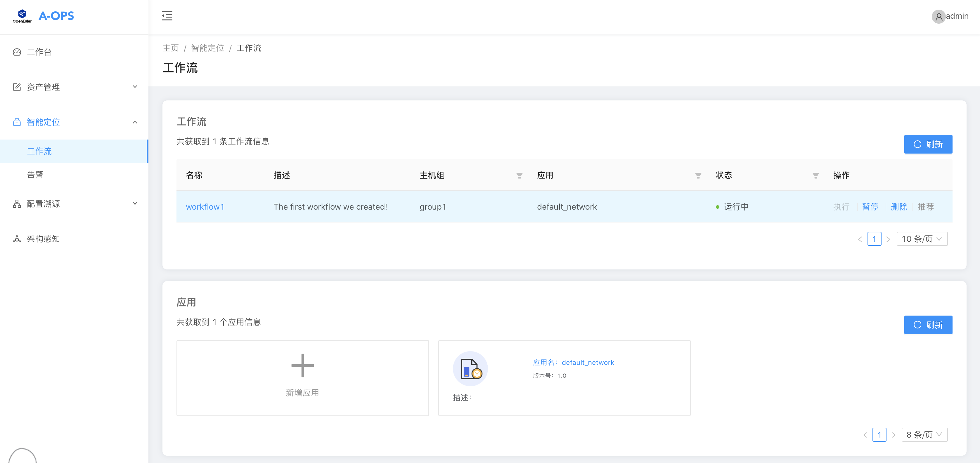Open the 8 条/页 page size dropdown

924,435
